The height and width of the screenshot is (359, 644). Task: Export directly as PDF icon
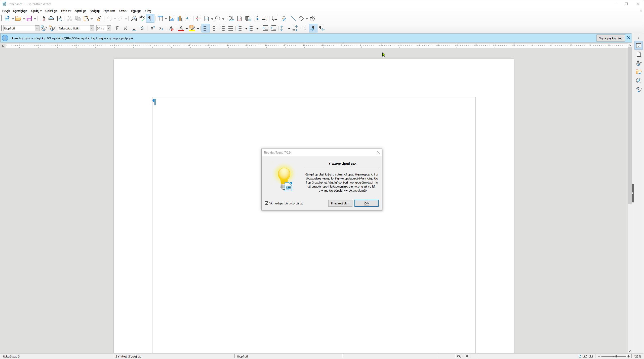pos(43,18)
